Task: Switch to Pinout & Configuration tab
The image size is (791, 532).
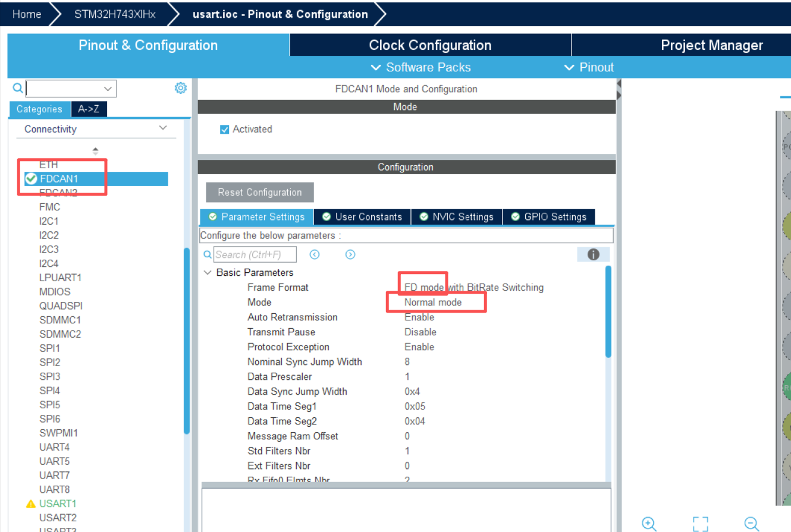Action: [x=148, y=45]
